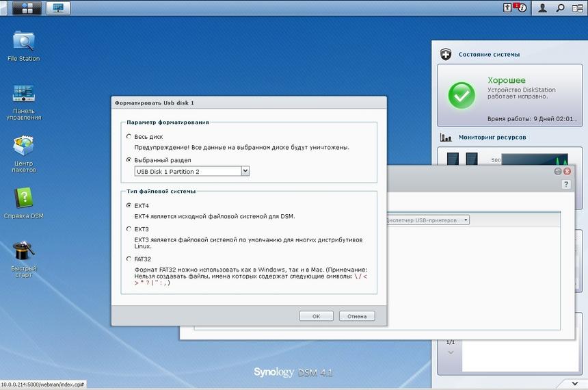Click the help question mark in background window
The height and width of the screenshot is (390, 588).
click(x=566, y=185)
